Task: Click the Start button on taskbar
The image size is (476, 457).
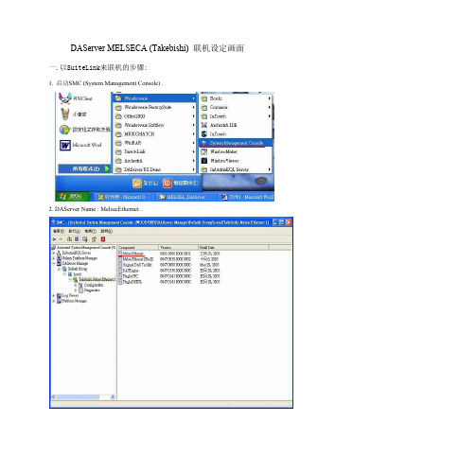Action: coord(72,197)
